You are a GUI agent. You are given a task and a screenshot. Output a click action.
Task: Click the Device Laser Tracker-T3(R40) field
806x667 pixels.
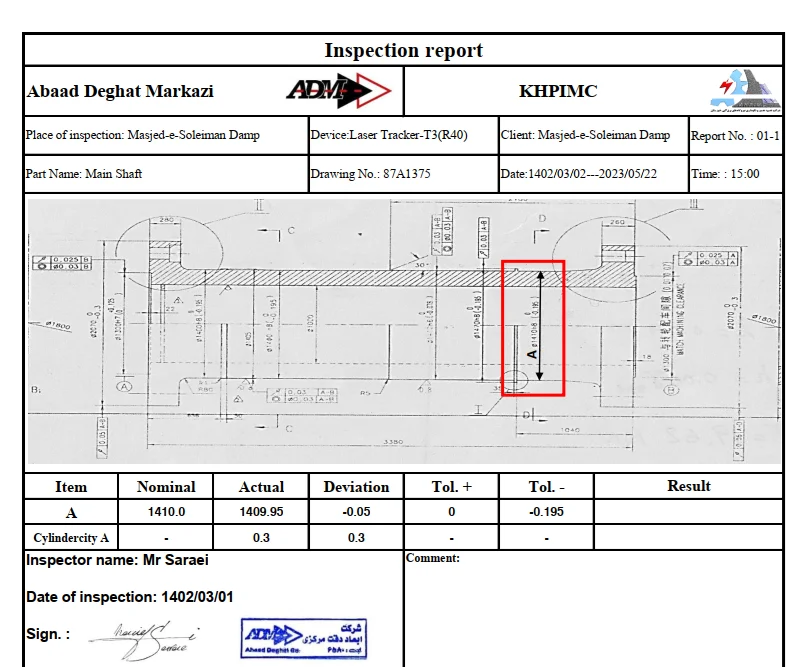(403, 135)
